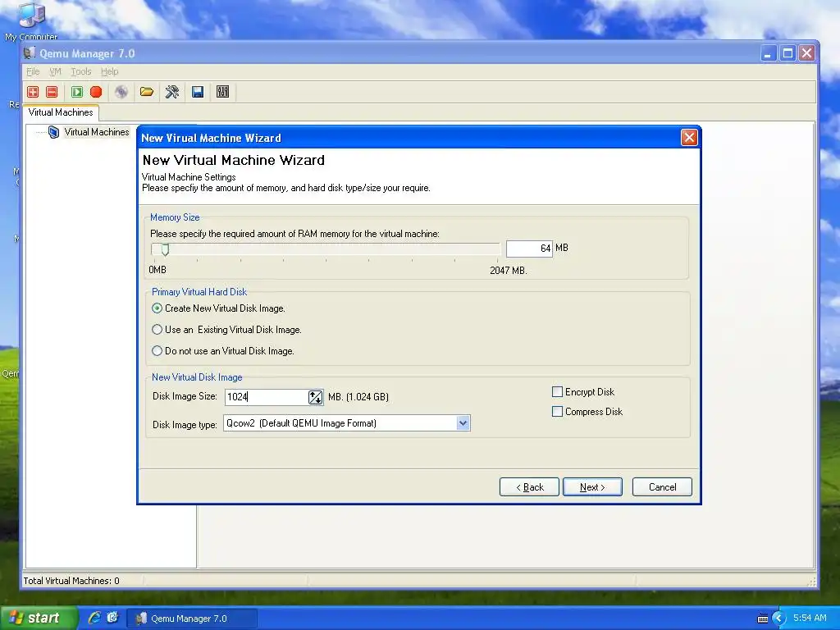Click the Disk Image Size input field
Screen dimensions: 840x630
[267, 397]
